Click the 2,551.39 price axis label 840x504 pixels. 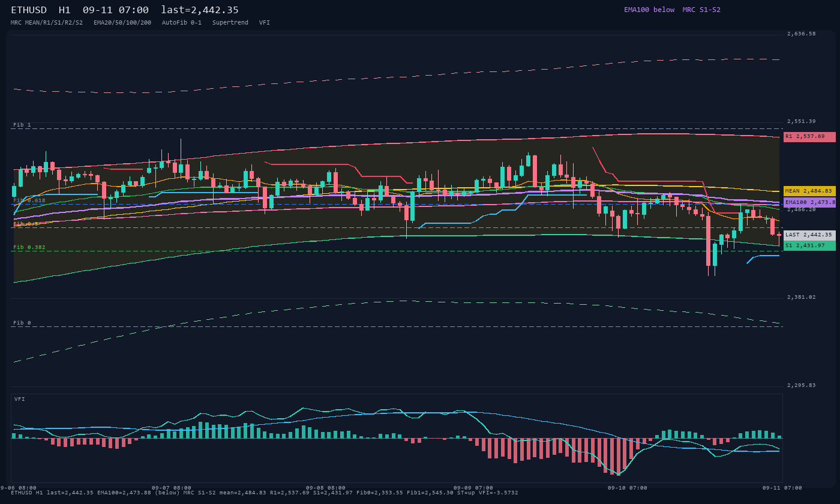[x=802, y=121]
